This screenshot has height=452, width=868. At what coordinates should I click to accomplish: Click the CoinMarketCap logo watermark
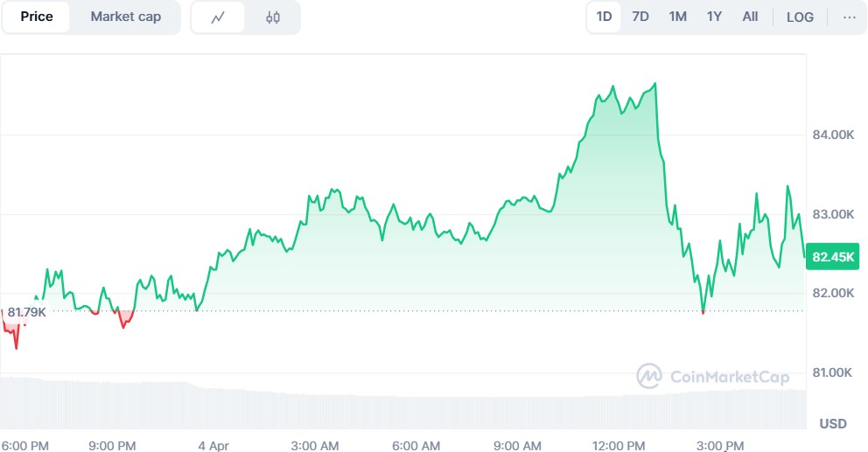(713, 376)
